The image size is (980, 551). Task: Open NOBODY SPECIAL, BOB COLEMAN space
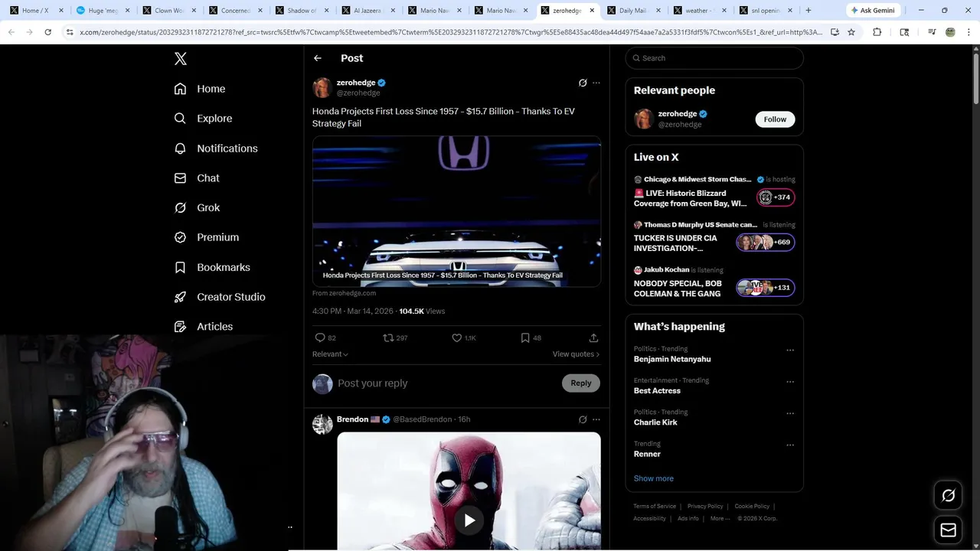(678, 289)
